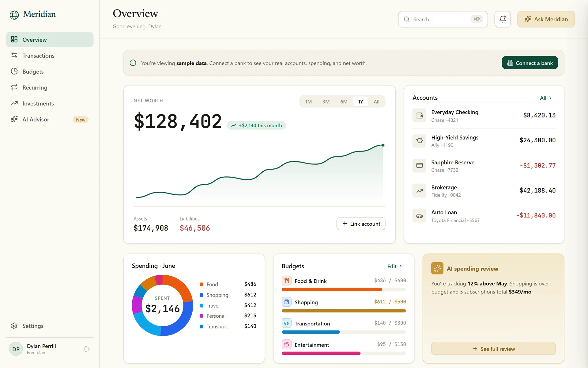Click the +$2,140 this month badge
The width and height of the screenshot is (588, 368).
[257, 125]
